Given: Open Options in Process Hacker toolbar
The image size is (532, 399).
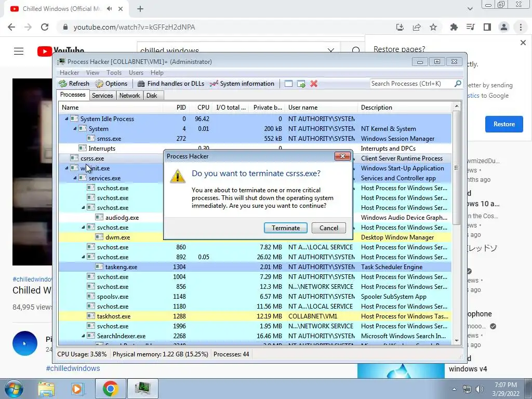Looking at the screenshot, I should (x=111, y=84).
